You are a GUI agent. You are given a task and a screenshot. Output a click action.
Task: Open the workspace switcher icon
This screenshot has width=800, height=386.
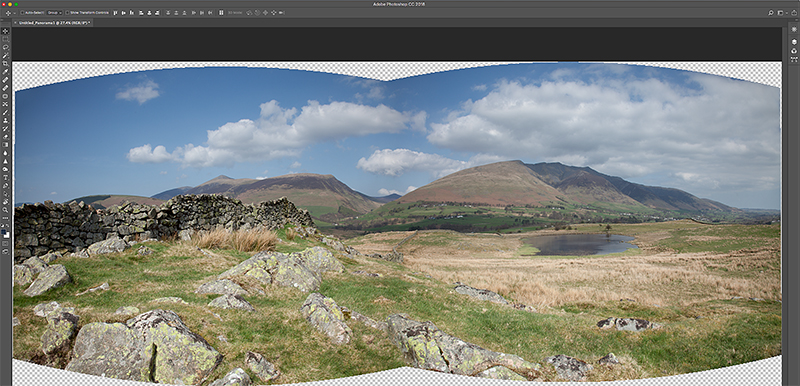(x=782, y=12)
